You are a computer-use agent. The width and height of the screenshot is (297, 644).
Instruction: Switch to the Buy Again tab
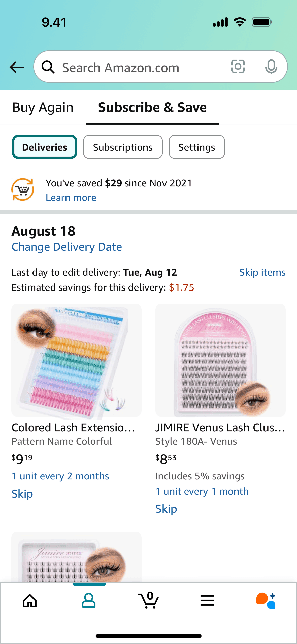click(43, 107)
